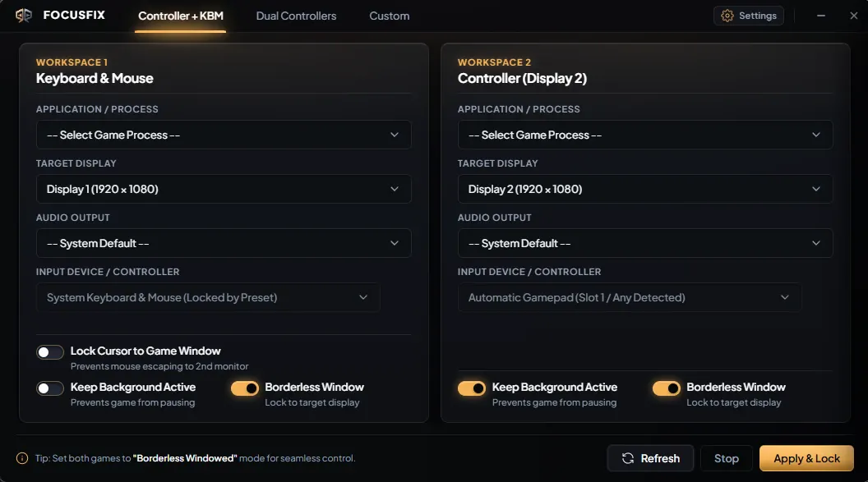The width and height of the screenshot is (868, 482).
Task: Disable Keep Background Active in Workspace 2
Action: [472, 388]
